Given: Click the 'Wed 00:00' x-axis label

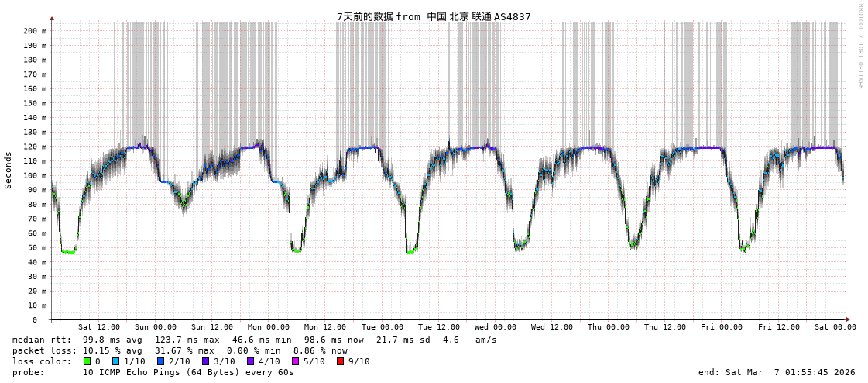Looking at the screenshot, I should pyautogui.click(x=496, y=327).
